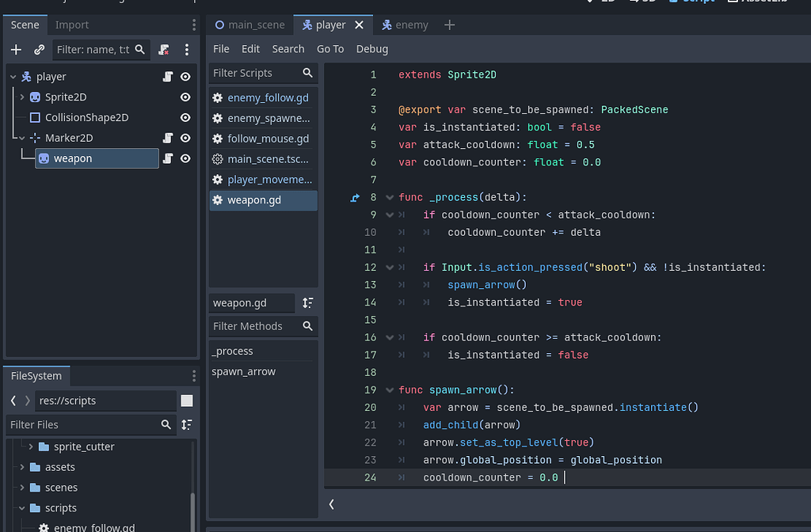Toggle visibility of the weapon node
The width and height of the screenshot is (811, 532).
[x=185, y=158]
